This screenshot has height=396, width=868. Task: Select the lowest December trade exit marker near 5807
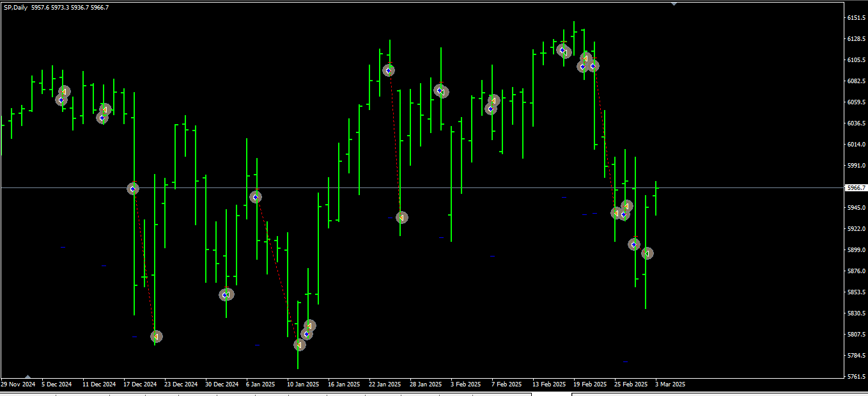pyautogui.click(x=156, y=337)
